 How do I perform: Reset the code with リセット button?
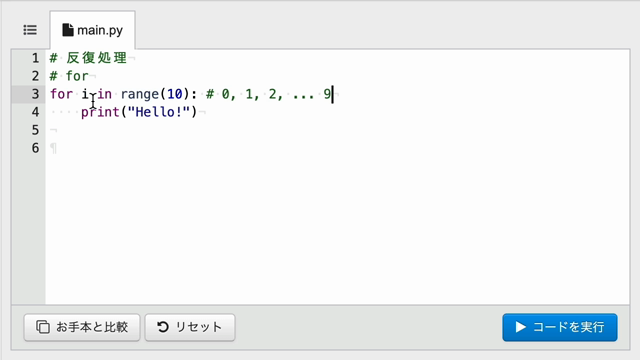190,327
